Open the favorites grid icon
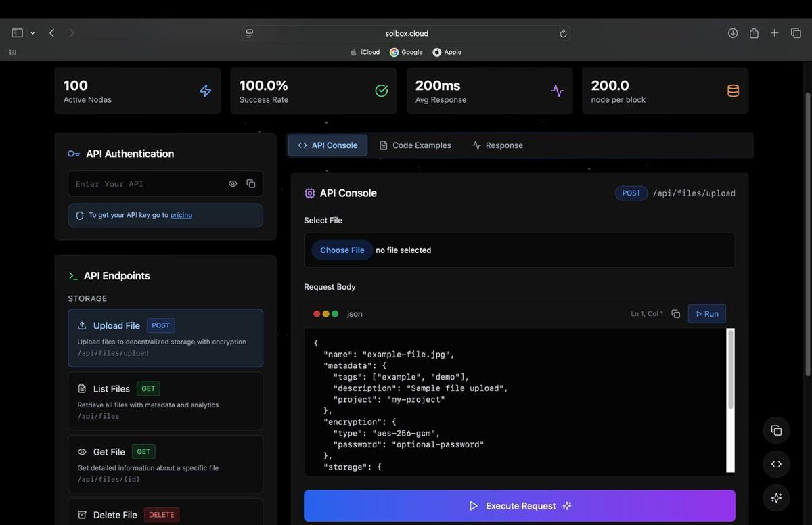This screenshot has height=525, width=812. pyautogui.click(x=13, y=52)
